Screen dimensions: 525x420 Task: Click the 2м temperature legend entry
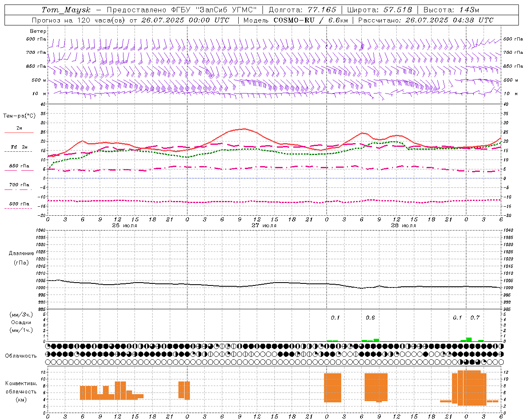(19, 128)
